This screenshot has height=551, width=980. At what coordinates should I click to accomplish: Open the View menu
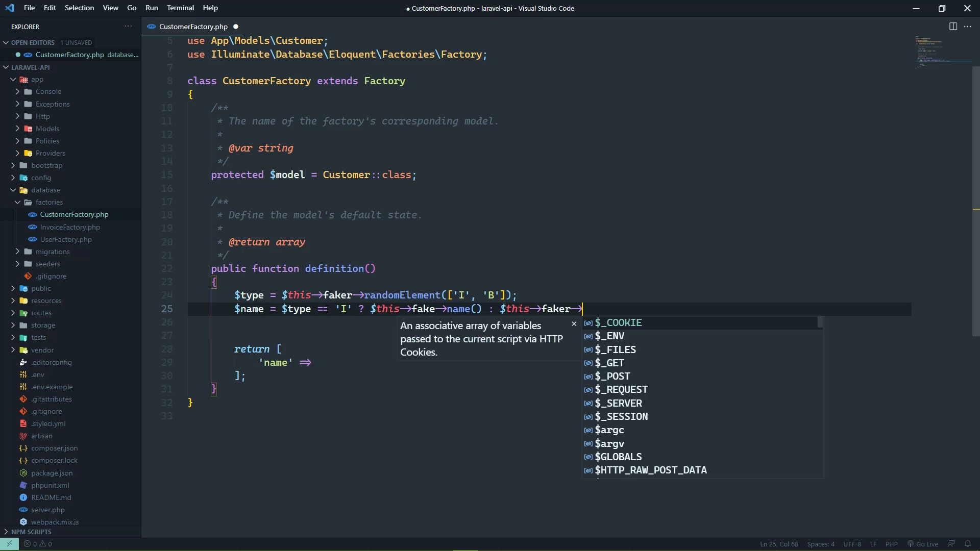(110, 8)
